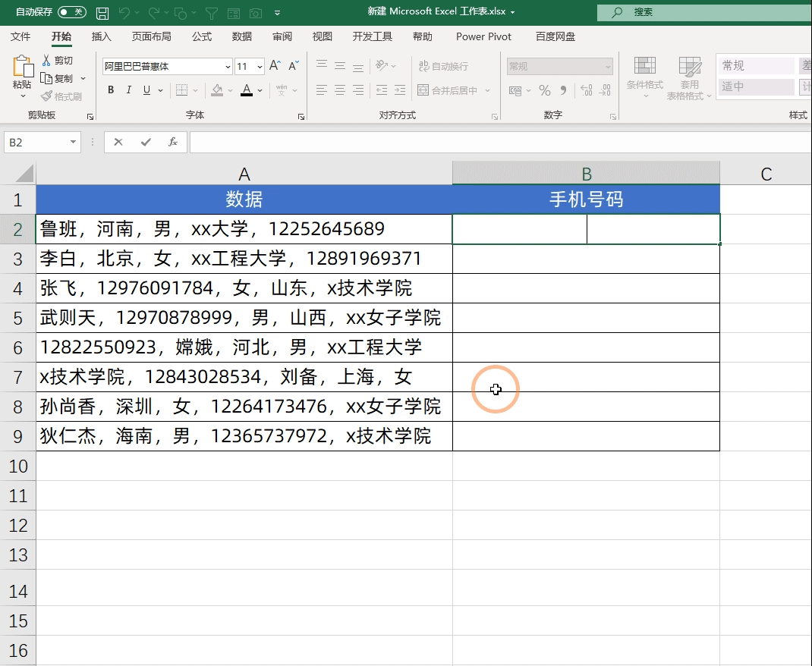Click the 粘贴 paste clipboard icon

point(22,67)
